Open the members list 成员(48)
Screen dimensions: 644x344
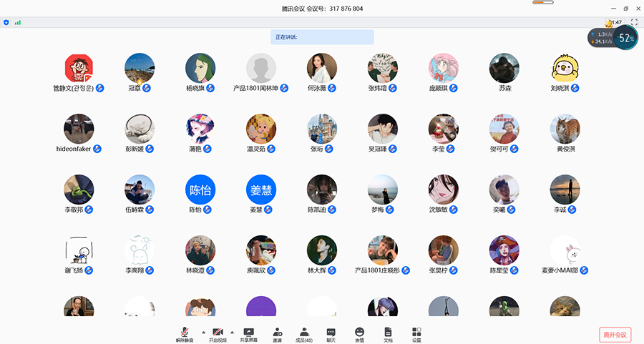(x=304, y=333)
